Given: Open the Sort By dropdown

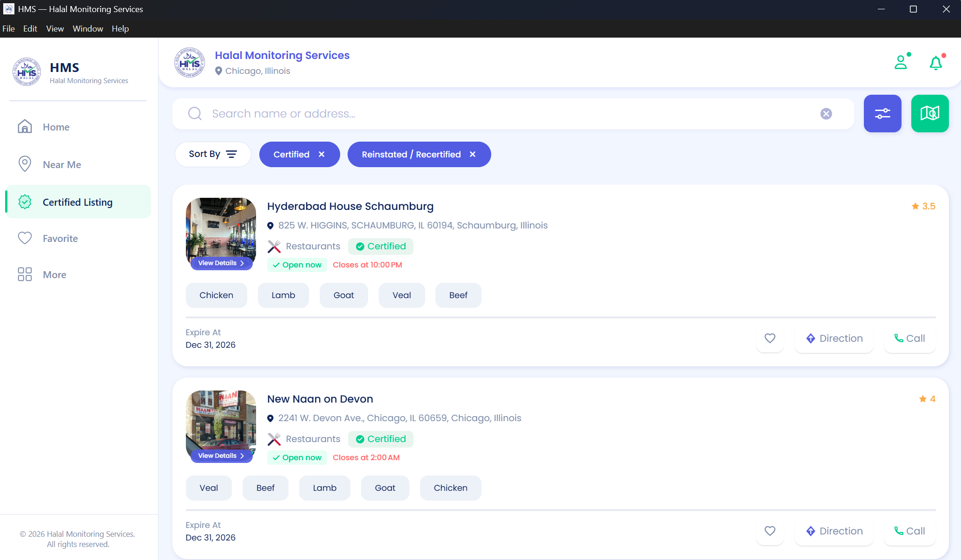Looking at the screenshot, I should click(x=213, y=154).
